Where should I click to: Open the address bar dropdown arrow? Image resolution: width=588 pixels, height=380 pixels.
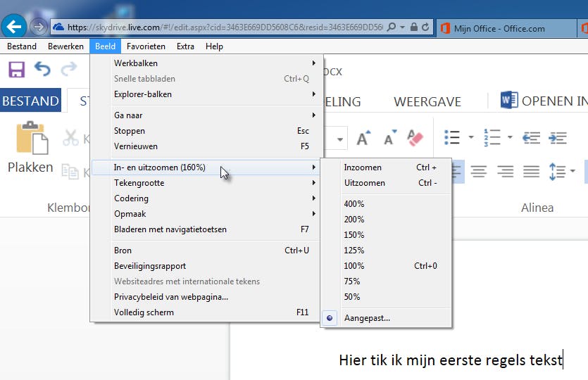click(402, 27)
